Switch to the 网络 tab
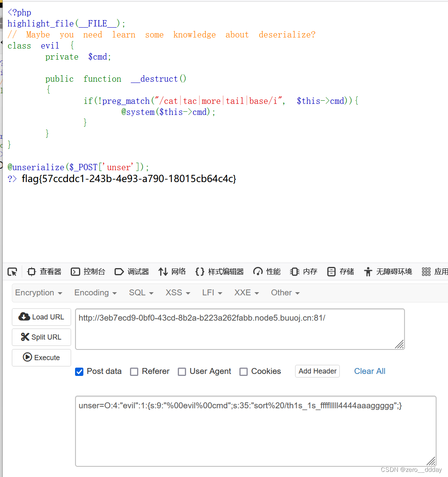The width and height of the screenshot is (448, 477). point(172,272)
